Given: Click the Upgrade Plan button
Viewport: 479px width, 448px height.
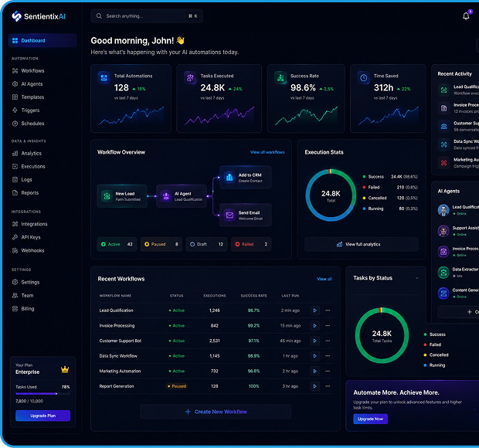Looking at the screenshot, I should (42, 416).
